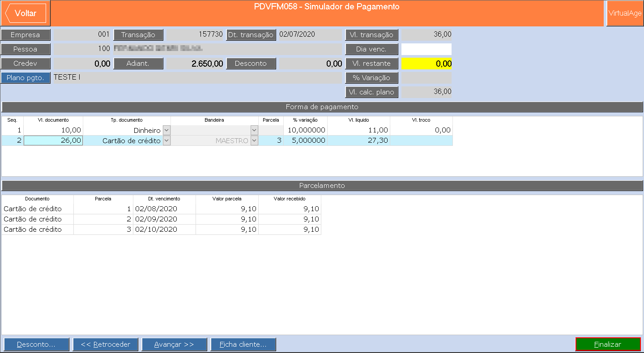Click the Dia venc. label button
The image size is (644, 353).
(x=372, y=49)
